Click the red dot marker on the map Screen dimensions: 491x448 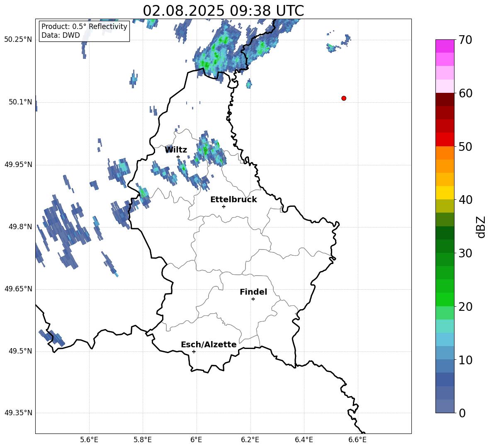click(x=343, y=98)
